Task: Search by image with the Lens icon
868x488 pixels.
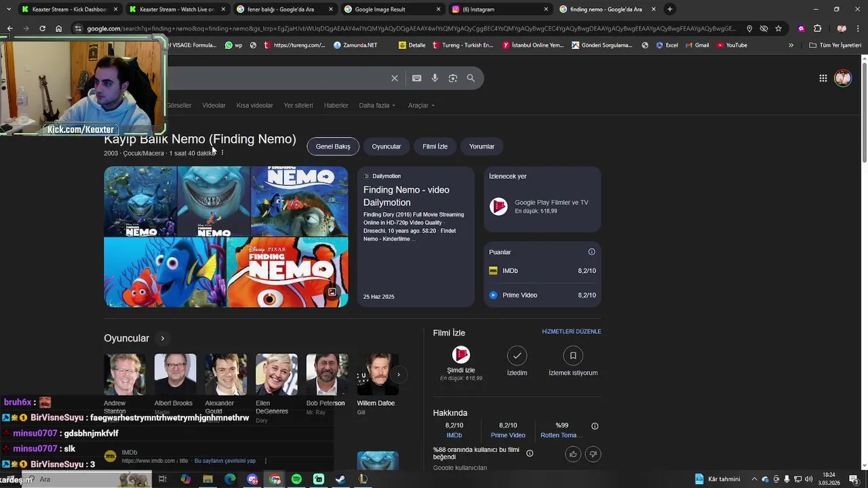Action: tap(452, 78)
